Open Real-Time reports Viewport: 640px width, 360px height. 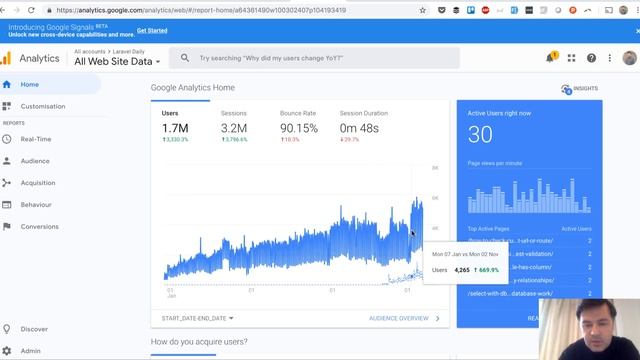click(36, 139)
